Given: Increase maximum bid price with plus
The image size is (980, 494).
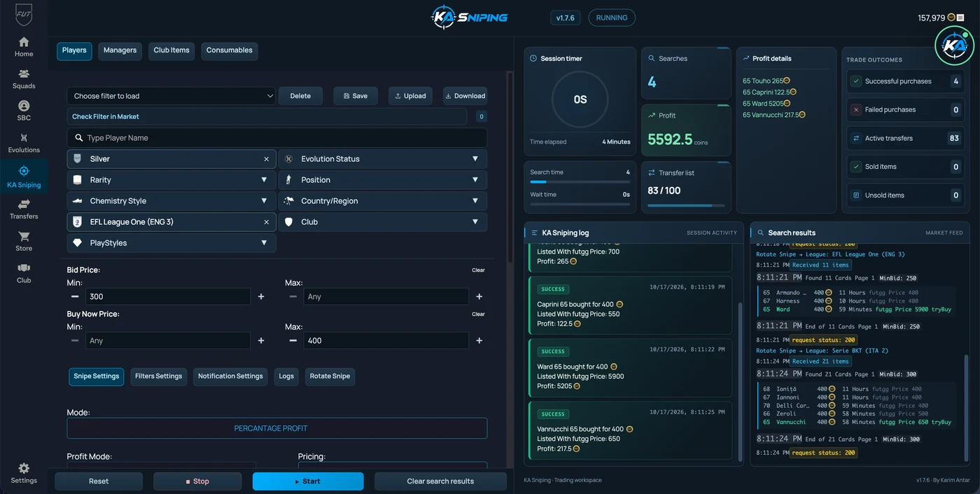Looking at the screenshot, I should coord(479,296).
